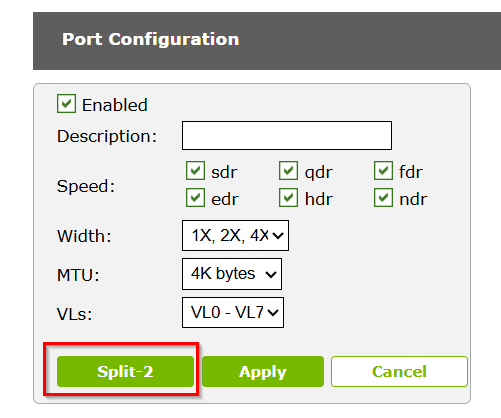Screen dimensions: 501x418
Task: Click the Enabled label text
Action: point(115,105)
